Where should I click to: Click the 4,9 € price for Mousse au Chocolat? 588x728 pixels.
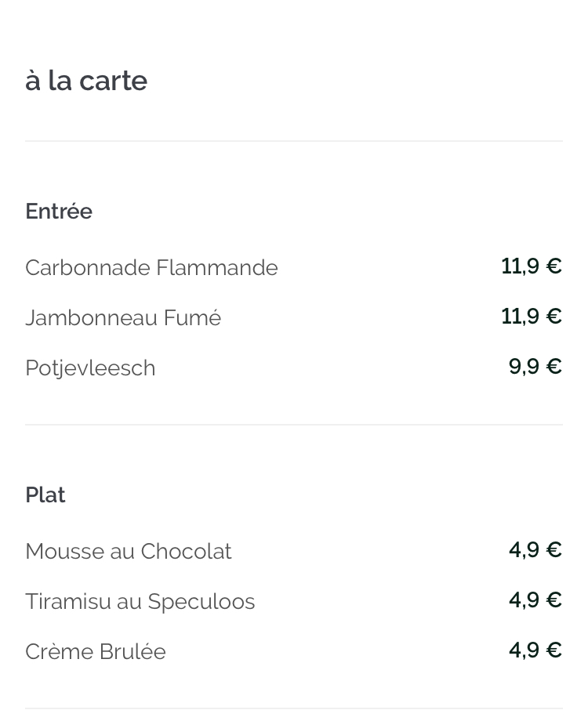click(x=535, y=550)
